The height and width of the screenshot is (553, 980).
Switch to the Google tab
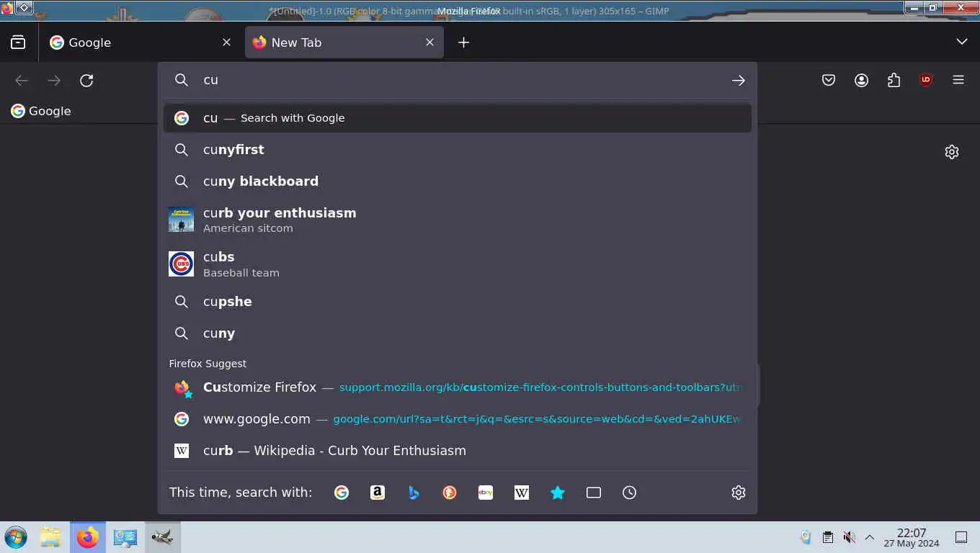coord(140,42)
